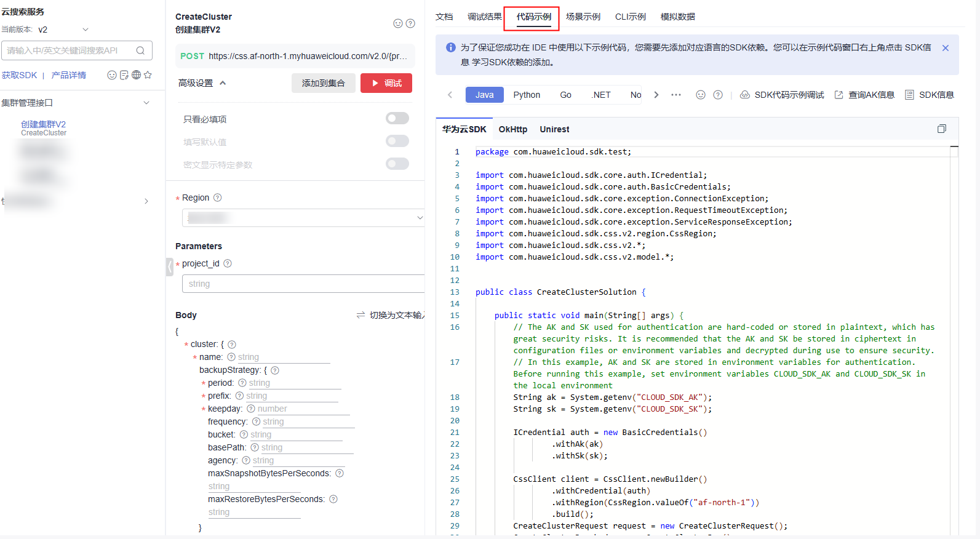Viewport: 980px width, 539px height.
Task: Click the globe language icon in left sidebar
Action: pyautogui.click(x=137, y=75)
